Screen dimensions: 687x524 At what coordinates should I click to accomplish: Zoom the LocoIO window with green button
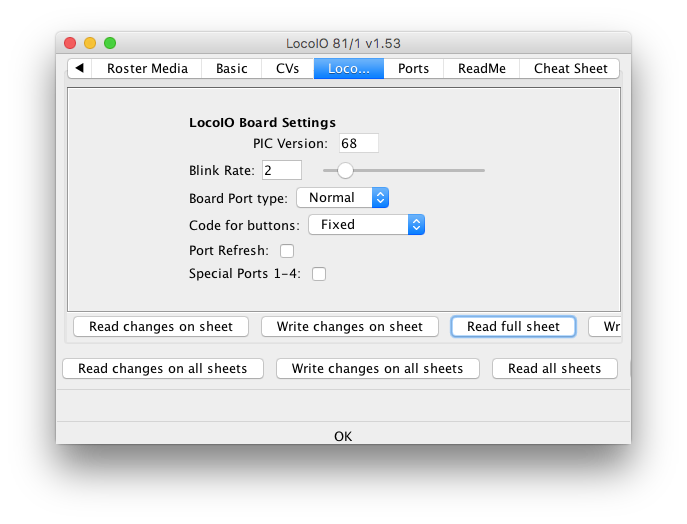click(110, 43)
